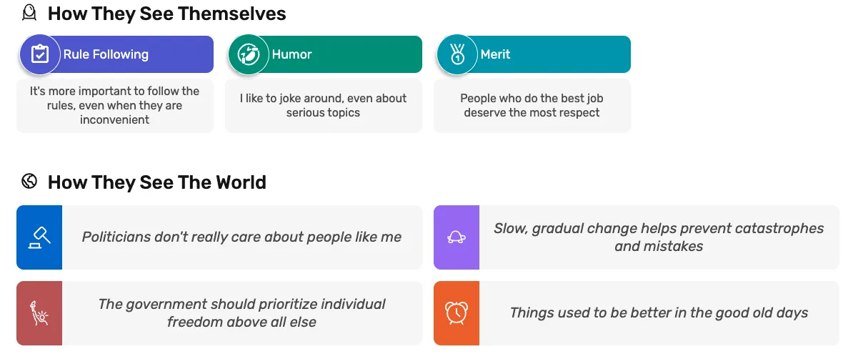This screenshot has height=364, width=868.
Task: Click the How They See The World heading
Action: coord(156,182)
